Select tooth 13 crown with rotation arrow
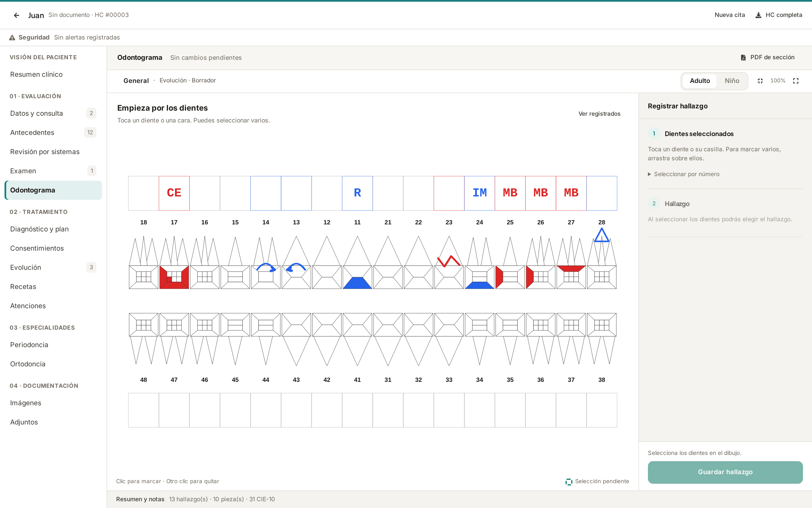The image size is (812, 508). click(296, 277)
